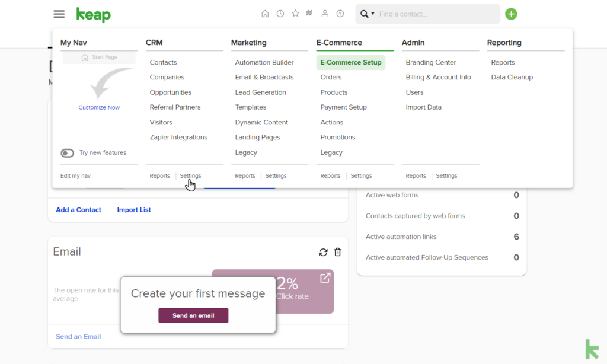Screen dimensions: 607x364
Task: Click the Active automation links row
Action: tap(442, 237)
